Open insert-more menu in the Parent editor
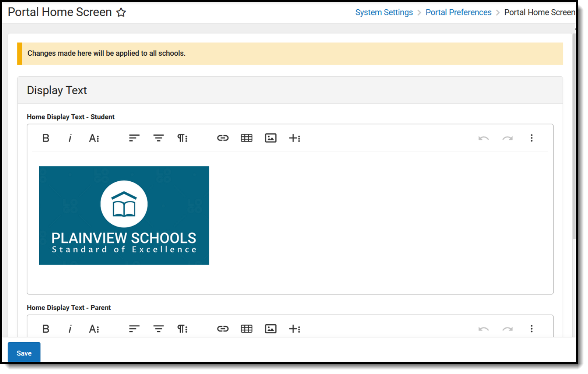588x374 pixels. 295,329
